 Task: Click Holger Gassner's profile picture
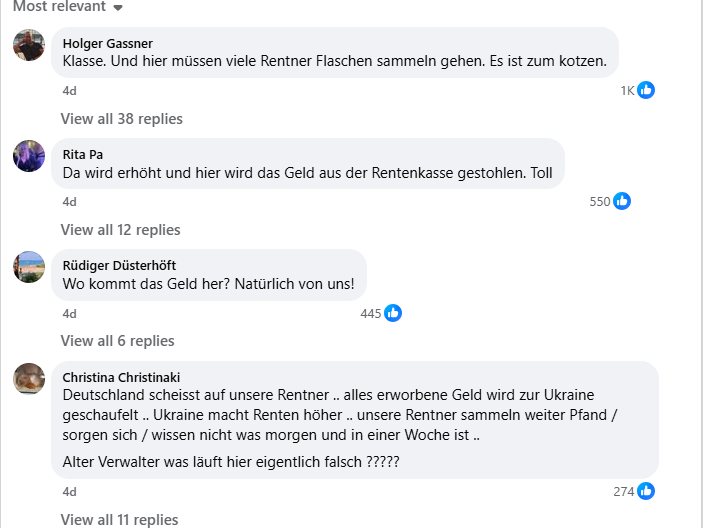(x=29, y=45)
